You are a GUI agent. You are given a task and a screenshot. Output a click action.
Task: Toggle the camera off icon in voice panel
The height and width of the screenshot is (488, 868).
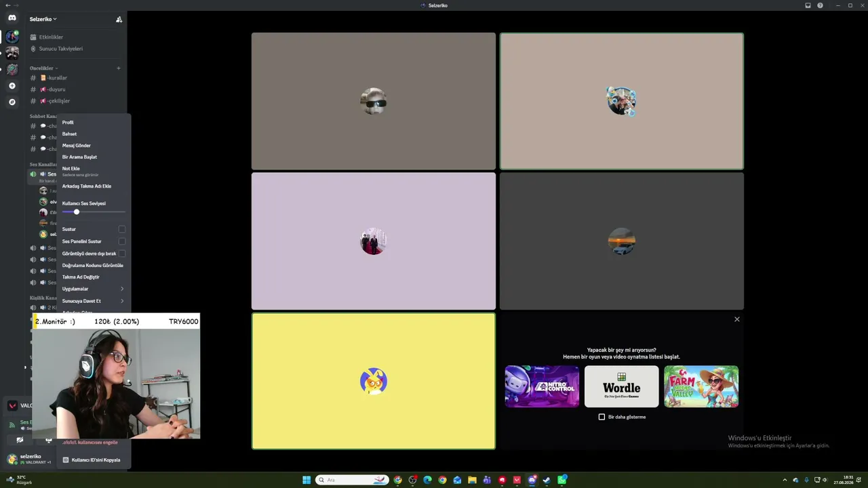point(20,441)
